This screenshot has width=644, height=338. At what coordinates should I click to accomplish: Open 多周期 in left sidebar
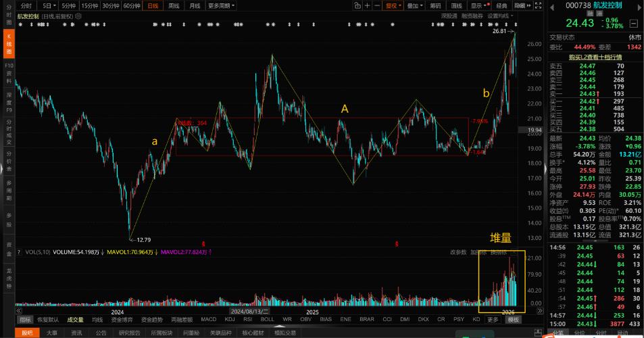9,190
